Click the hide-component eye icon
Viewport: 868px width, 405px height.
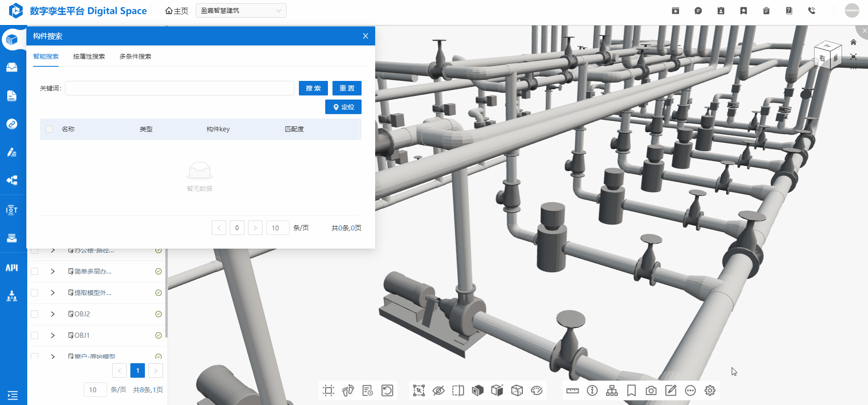438,390
